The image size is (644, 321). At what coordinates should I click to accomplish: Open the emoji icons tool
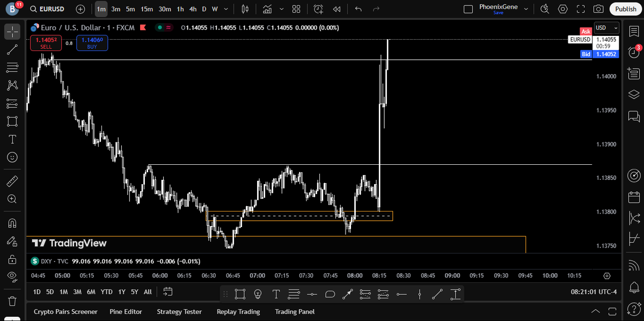tap(12, 157)
